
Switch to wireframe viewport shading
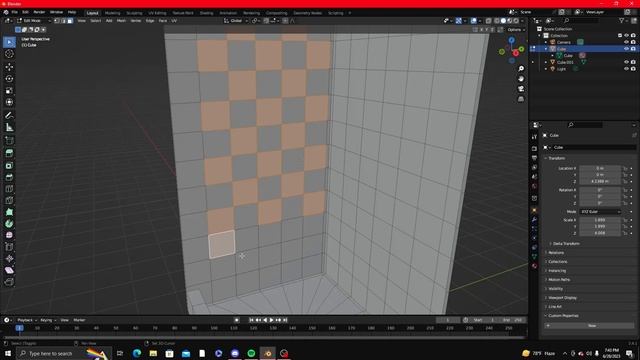click(497, 20)
